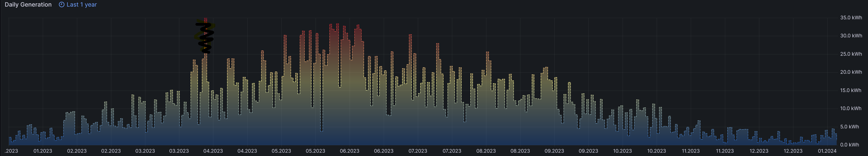Click the 10.0 kWh y-axis label
Image resolution: width=868 pixels, height=156 pixels.
pos(851,108)
